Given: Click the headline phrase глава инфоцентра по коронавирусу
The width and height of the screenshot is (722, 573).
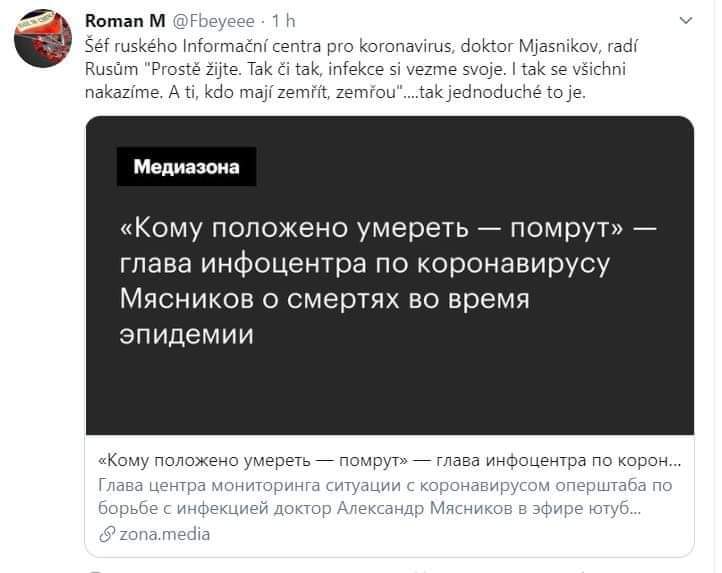Looking at the screenshot, I should [365, 264].
